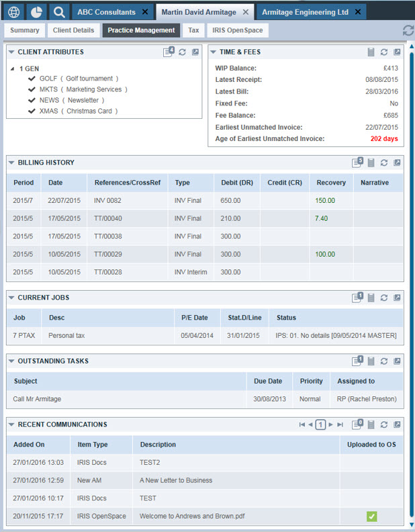Open the pie chart dashboard icon
This screenshot has height=532, width=415.
point(36,12)
